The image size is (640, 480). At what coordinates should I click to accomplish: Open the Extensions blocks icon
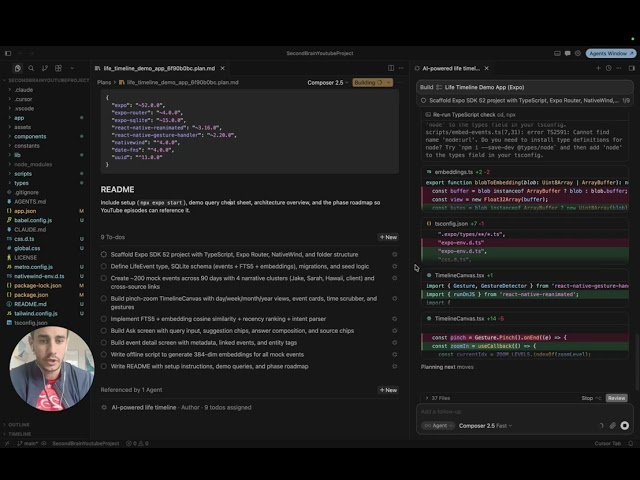[58, 68]
